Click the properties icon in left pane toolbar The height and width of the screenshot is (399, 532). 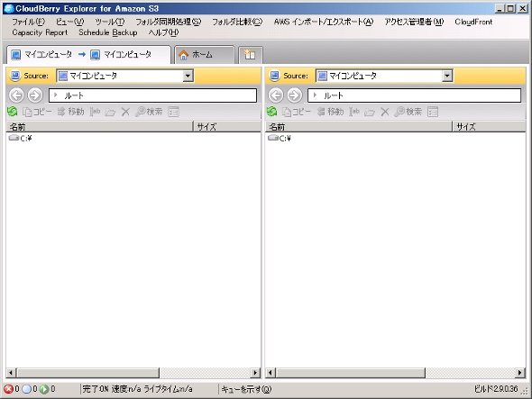pos(173,112)
